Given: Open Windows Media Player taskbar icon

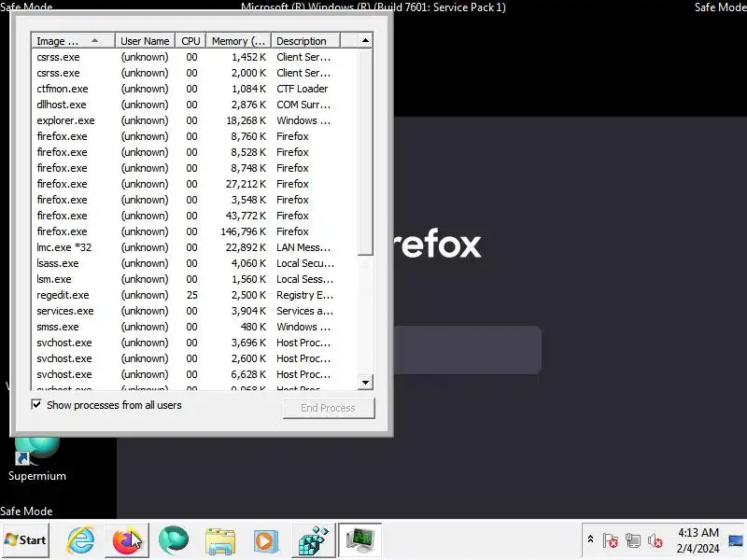Looking at the screenshot, I should tap(266, 541).
